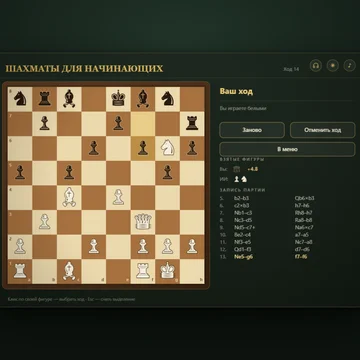The height and width of the screenshot is (360, 360).
Task: Click the Шахматы для начинающих title
Action: click(x=84, y=68)
